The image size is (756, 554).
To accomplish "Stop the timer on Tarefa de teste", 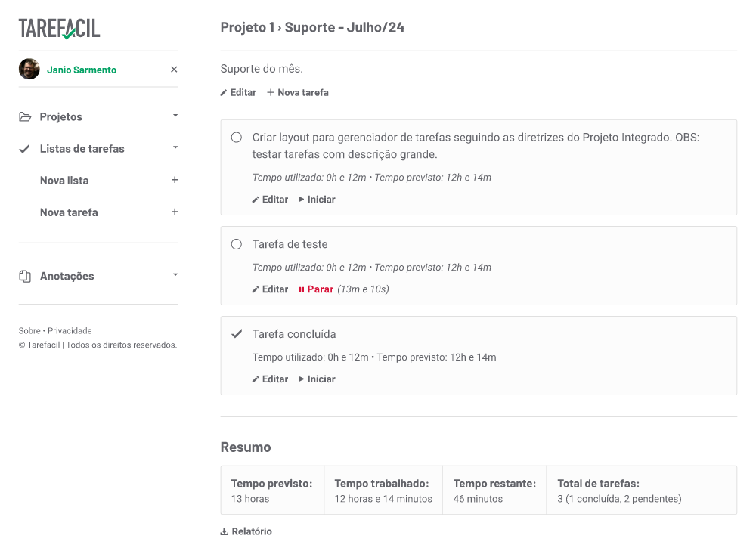I will 316,289.
